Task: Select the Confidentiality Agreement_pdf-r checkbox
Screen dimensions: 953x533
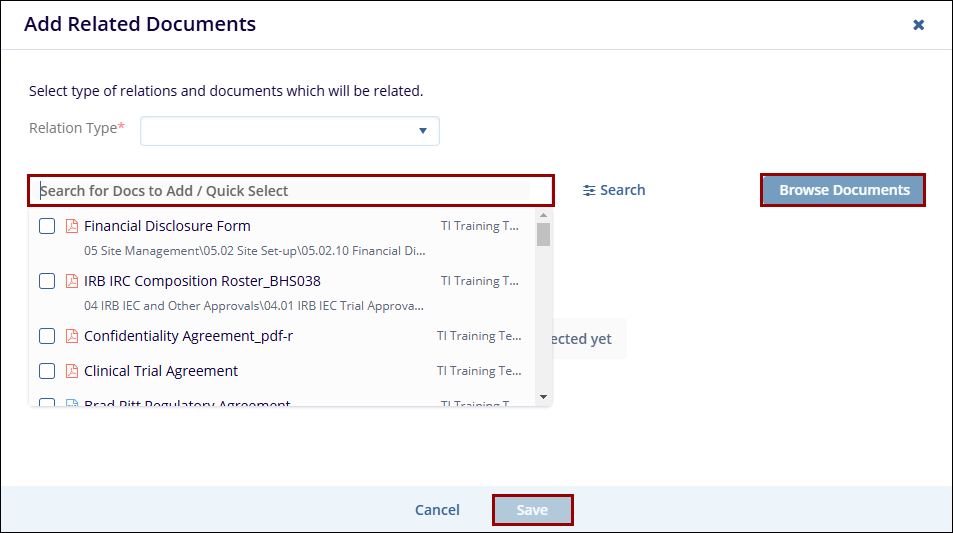Action: point(47,336)
